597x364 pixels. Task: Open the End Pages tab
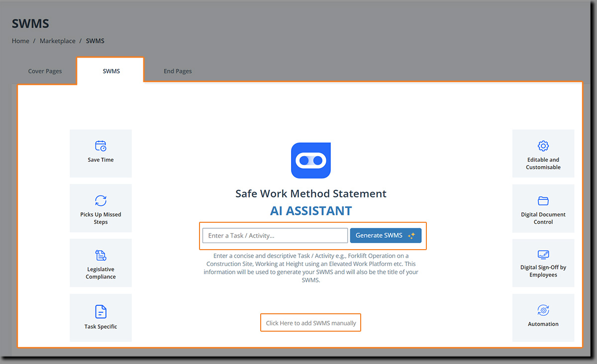[x=178, y=71]
